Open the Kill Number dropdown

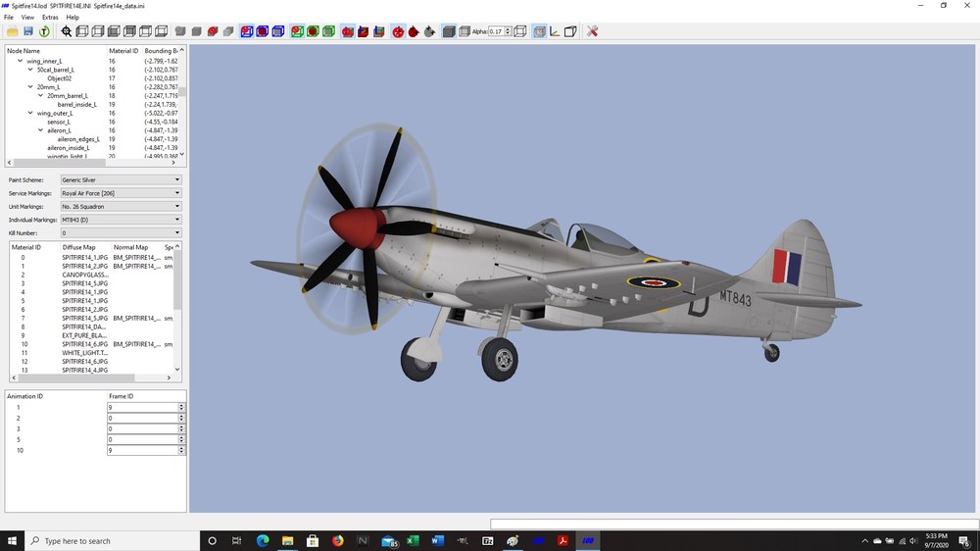pos(121,232)
